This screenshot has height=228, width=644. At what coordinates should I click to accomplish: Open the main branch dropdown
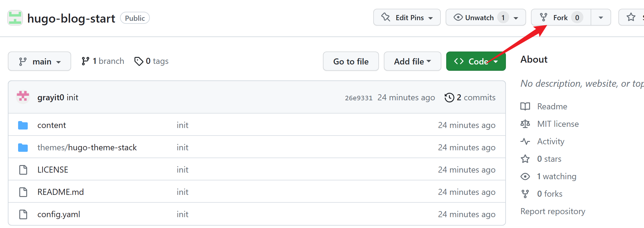[x=39, y=61]
